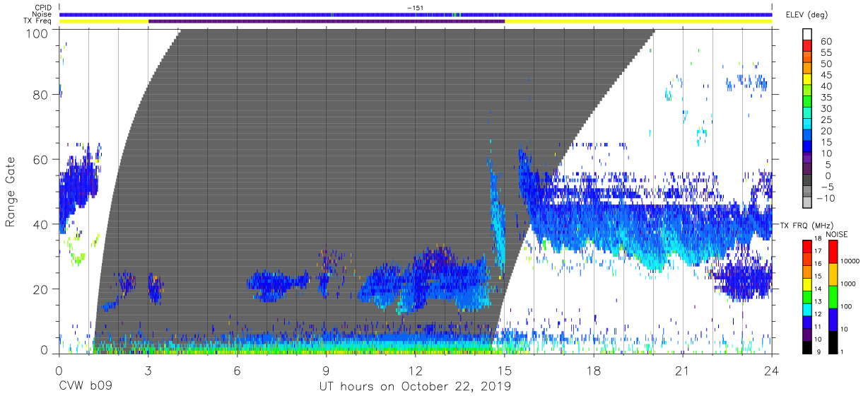Click the 25 label on ELEV color bar
Screen dimensions: 868x401
[x=826, y=120]
